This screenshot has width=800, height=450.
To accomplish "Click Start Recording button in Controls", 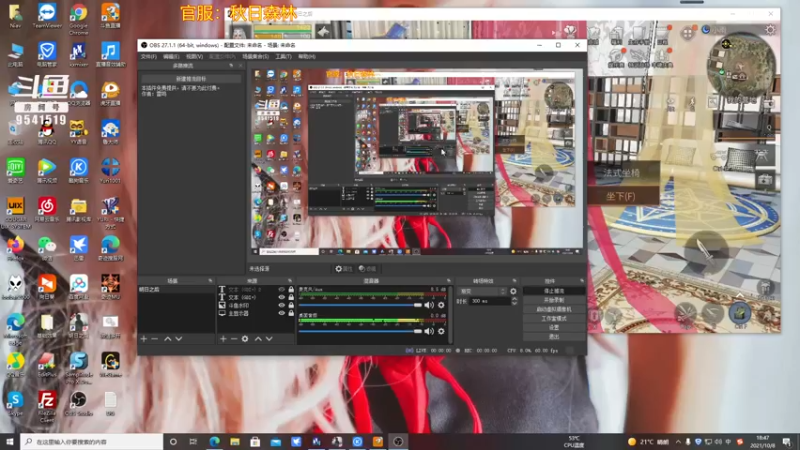I will coord(554,300).
